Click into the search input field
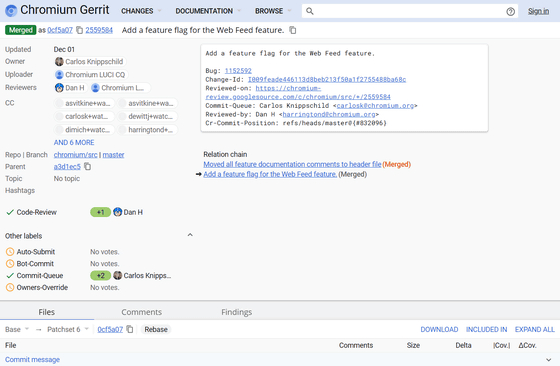Screen dimensions: 560x366 coord(410,11)
